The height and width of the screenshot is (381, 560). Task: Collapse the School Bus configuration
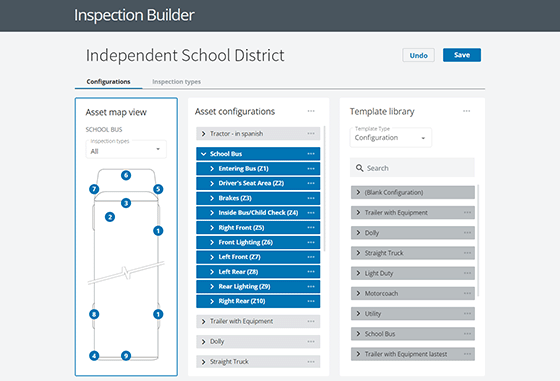pos(204,154)
